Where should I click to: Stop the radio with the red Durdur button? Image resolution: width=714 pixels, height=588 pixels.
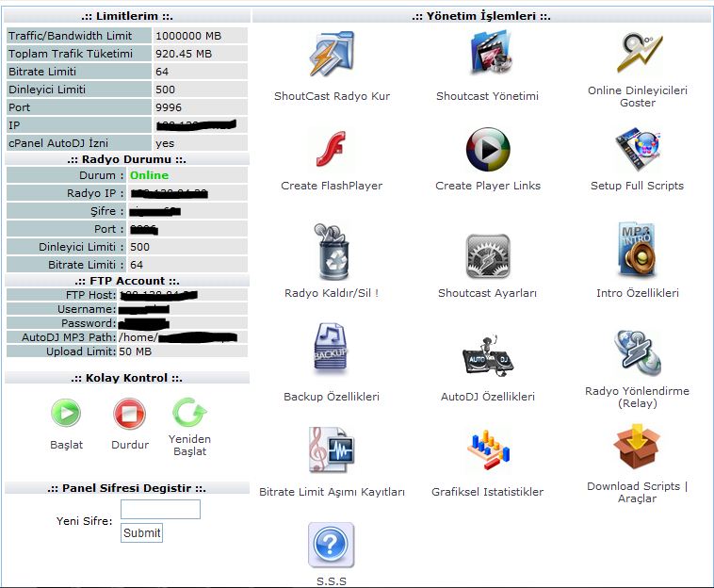point(129,414)
